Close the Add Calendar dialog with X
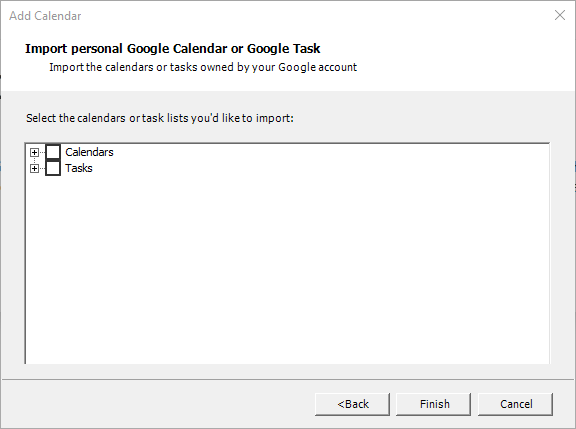The width and height of the screenshot is (576, 429). (x=560, y=15)
